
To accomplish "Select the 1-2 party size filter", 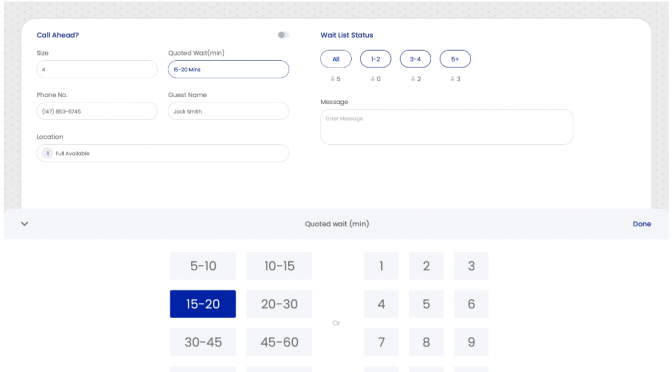I will coord(375,59).
